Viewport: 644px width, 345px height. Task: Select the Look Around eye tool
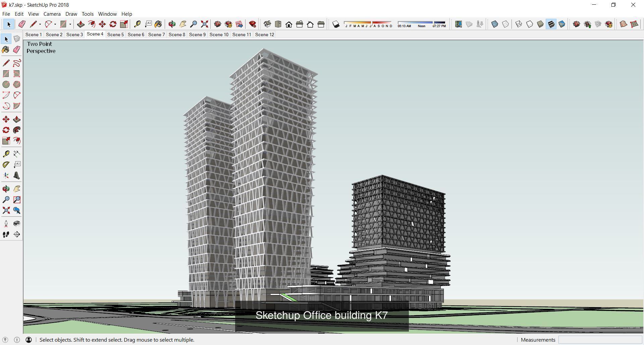(17, 224)
